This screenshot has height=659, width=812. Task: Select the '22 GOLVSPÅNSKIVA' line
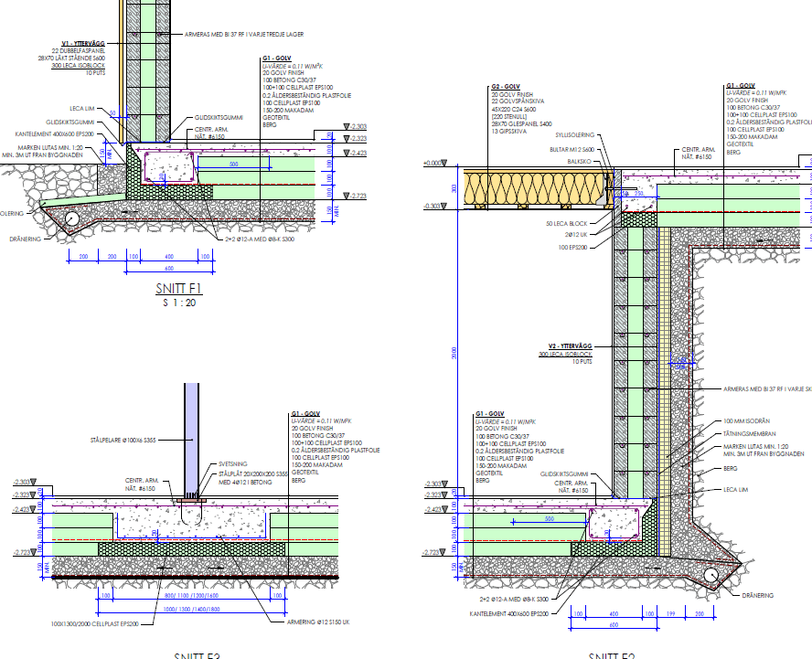click(x=518, y=101)
